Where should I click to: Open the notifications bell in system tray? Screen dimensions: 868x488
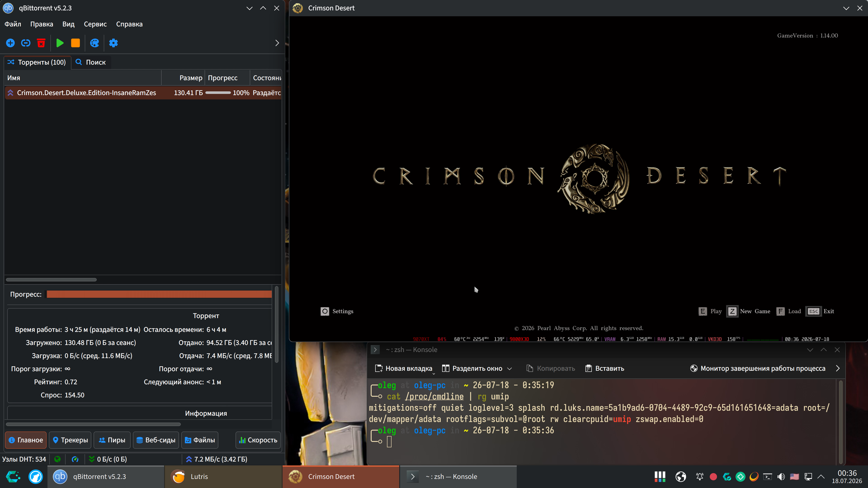pyautogui.click(x=700, y=476)
